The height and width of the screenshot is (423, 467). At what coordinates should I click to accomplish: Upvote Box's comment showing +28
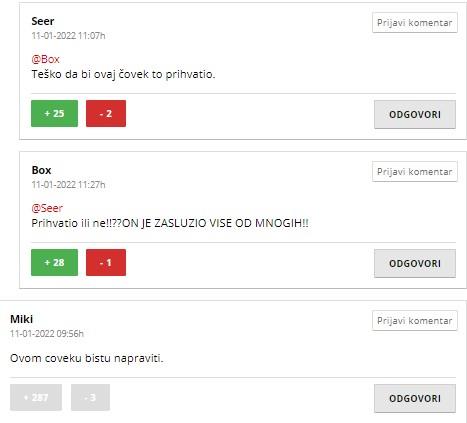(54, 262)
